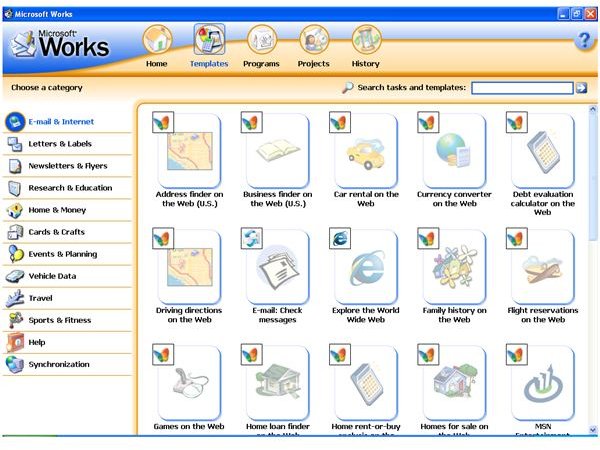Click the Templates tab label

click(209, 64)
